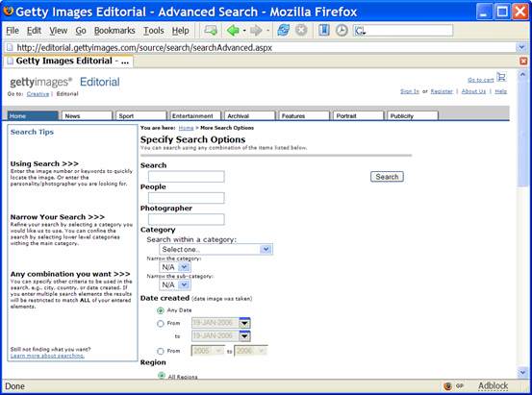Open the History clock icon

(x=342, y=31)
